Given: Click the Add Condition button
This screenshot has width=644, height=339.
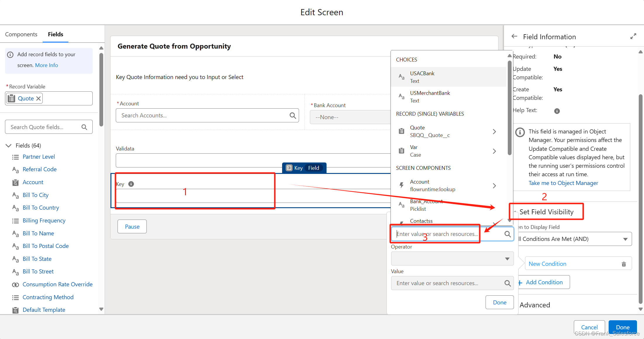Looking at the screenshot, I should tap(544, 282).
